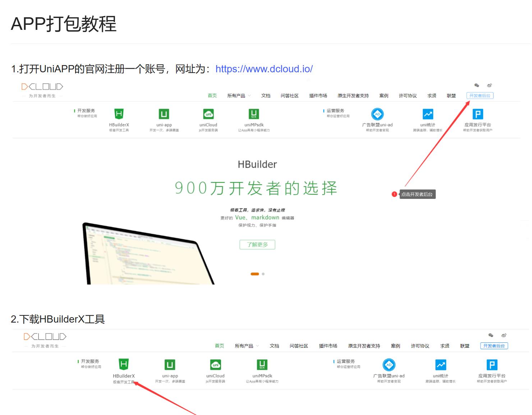532x415 pixels.
Task: Click the HBuilderX icon in step 2 screenshot
Action: [x=124, y=365]
